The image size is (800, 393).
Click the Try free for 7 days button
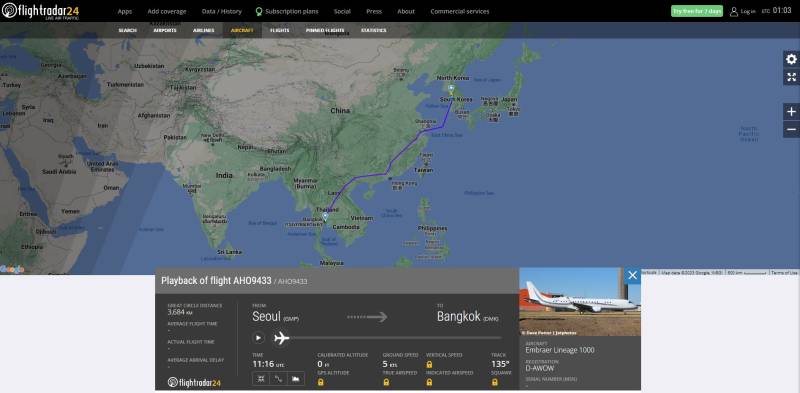[x=697, y=11]
